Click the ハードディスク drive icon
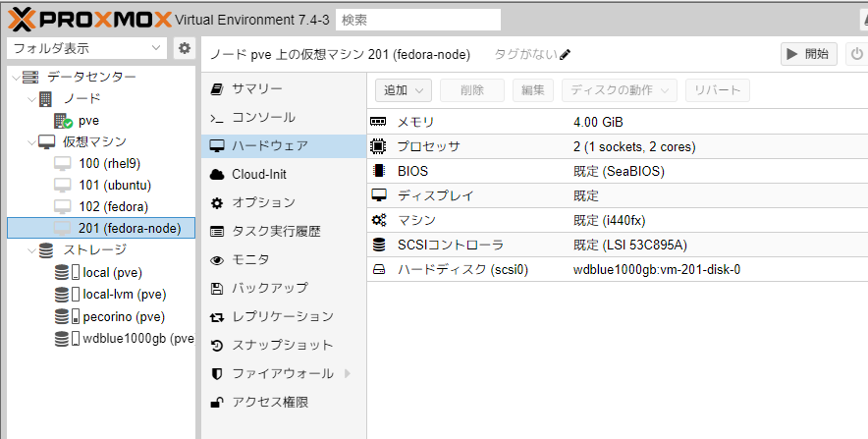The width and height of the screenshot is (868, 439). (379, 270)
